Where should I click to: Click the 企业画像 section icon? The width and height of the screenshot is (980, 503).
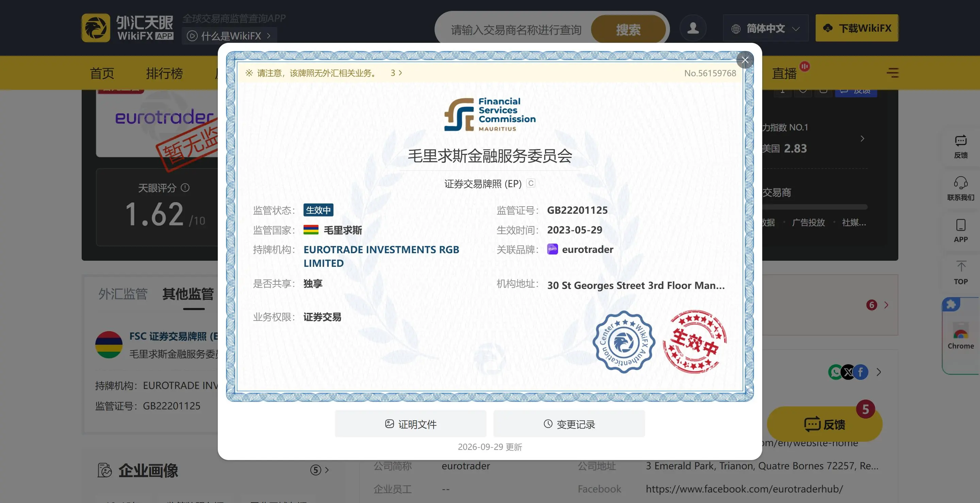pos(104,470)
